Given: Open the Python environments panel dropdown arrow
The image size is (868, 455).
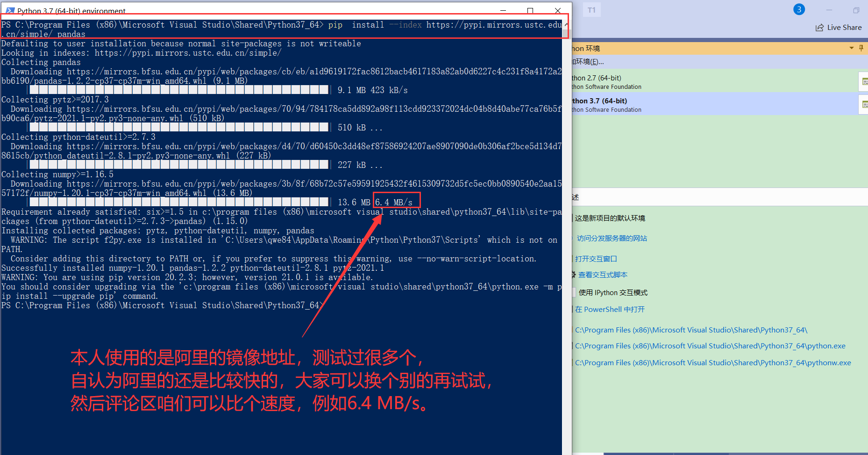Looking at the screenshot, I should (x=851, y=48).
